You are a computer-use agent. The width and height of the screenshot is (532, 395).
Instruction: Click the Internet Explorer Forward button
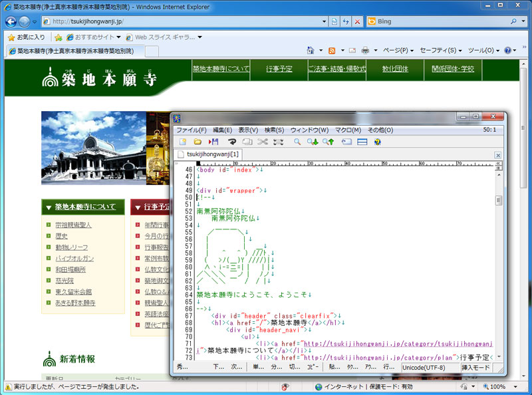click(x=24, y=22)
